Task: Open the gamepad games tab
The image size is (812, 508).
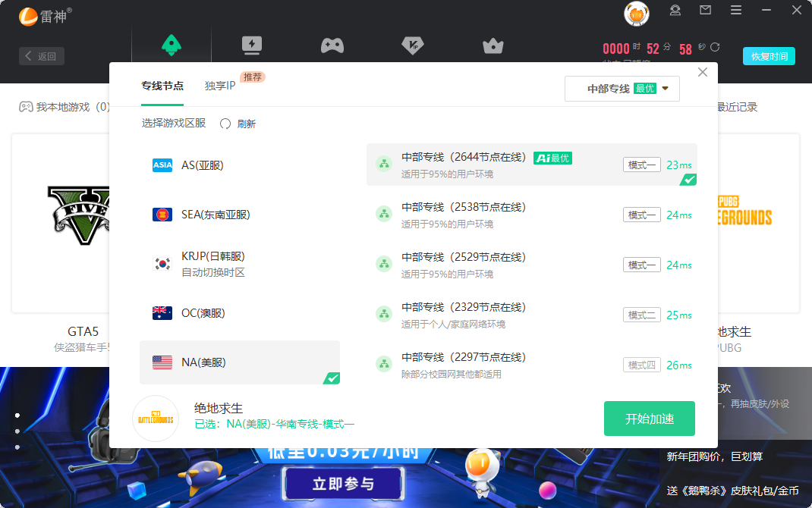Action: pyautogui.click(x=332, y=45)
